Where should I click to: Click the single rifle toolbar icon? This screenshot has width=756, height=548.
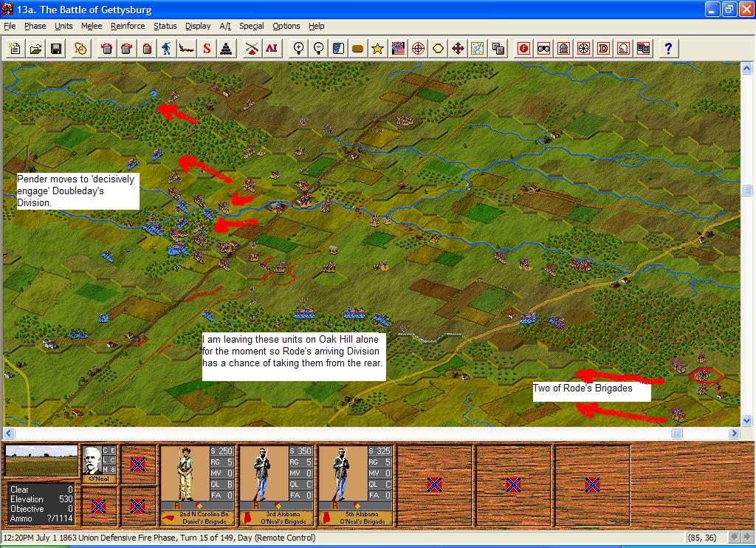[187, 48]
